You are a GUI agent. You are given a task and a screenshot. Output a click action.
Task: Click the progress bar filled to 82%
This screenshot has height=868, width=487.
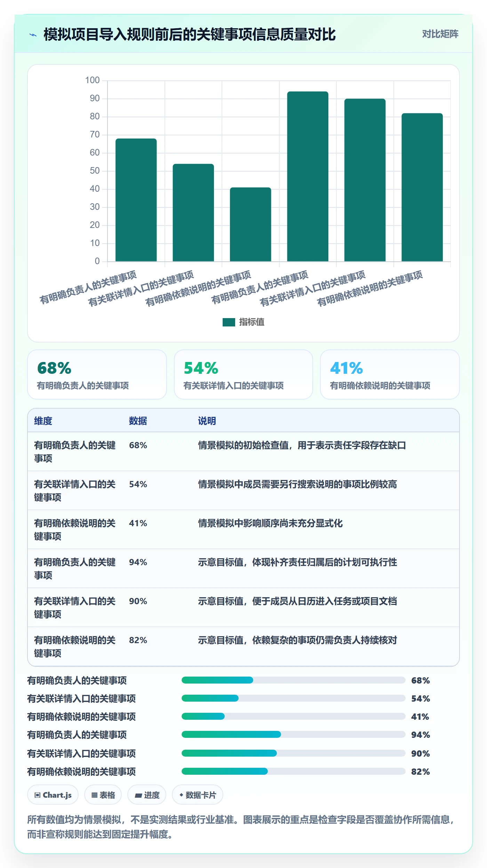[293, 771]
